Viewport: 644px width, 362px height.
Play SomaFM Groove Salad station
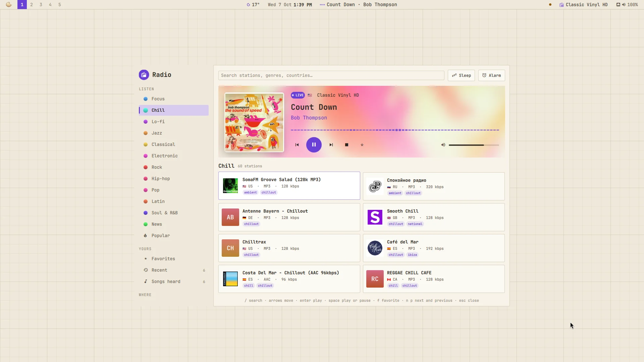click(x=289, y=186)
